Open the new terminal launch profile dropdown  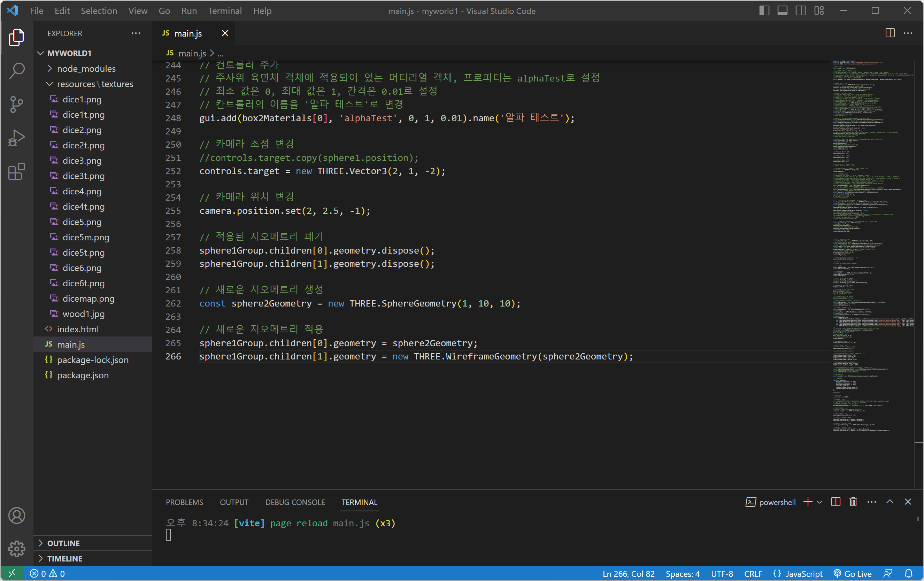click(x=819, y=502)
